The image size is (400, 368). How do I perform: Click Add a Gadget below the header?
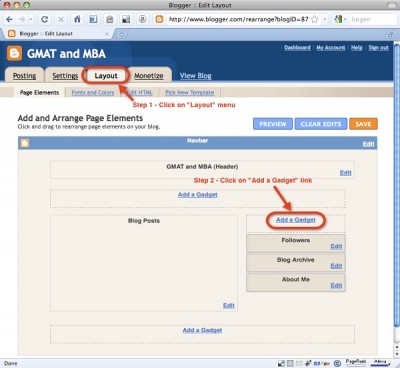click(198, 195)
